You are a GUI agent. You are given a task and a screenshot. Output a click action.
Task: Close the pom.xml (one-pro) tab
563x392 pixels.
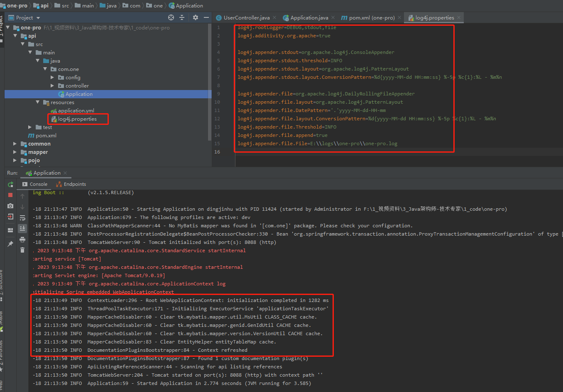pos(399,18)
